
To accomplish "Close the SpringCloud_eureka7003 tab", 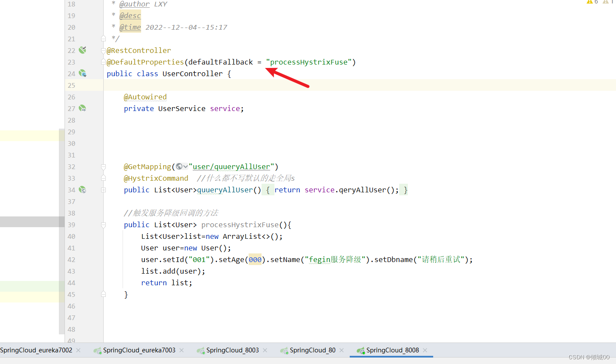I will click(182, 350).
